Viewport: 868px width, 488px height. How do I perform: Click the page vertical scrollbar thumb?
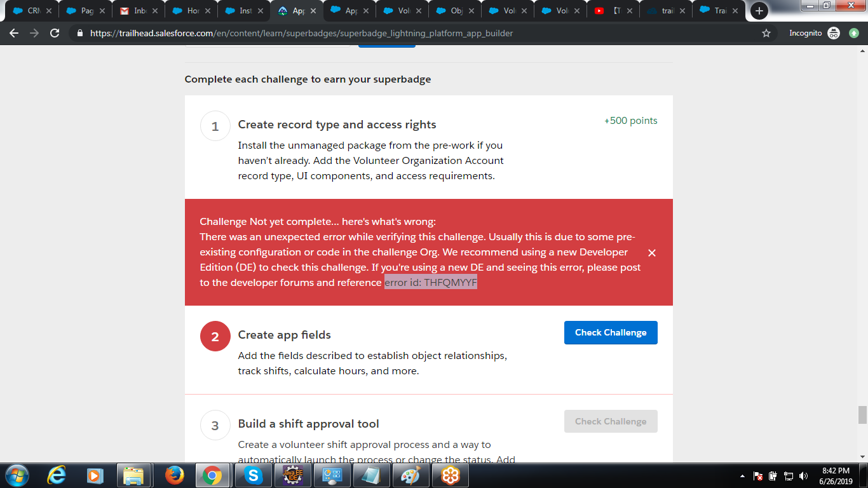coord(862,414)
